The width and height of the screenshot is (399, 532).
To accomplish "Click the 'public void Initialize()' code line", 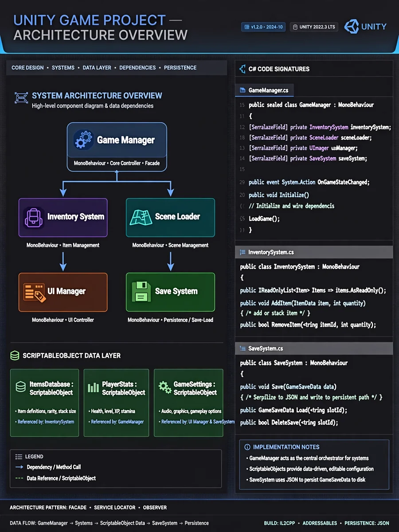I will [x=279, y=195].
